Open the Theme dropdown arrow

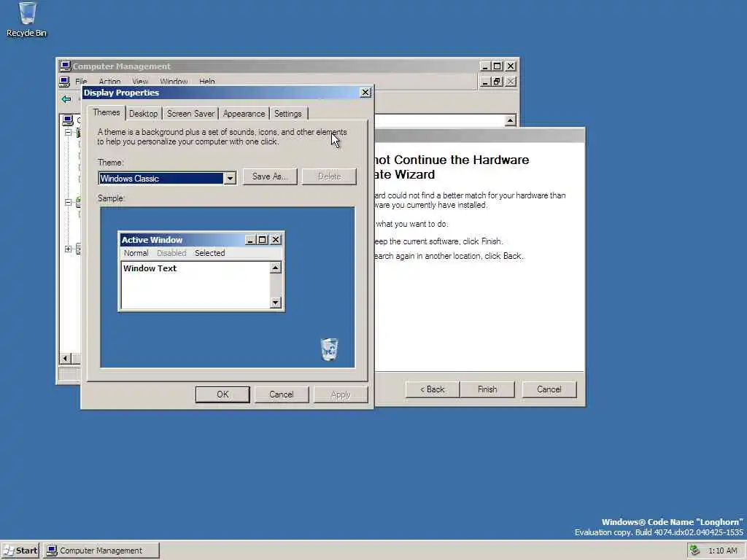pyautogui.click(x=230, y=179)
